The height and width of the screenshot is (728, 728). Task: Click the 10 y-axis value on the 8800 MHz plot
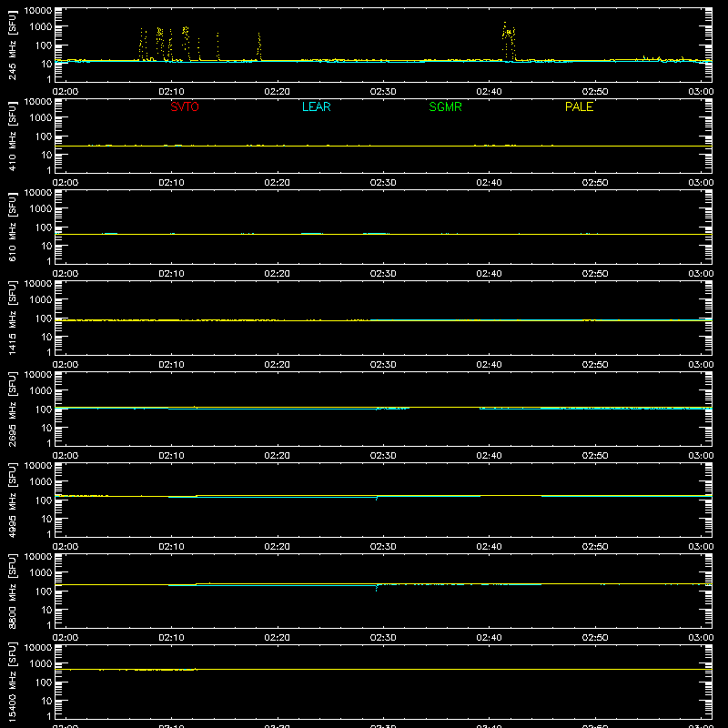pyautogui.click(x=46, y=610)
